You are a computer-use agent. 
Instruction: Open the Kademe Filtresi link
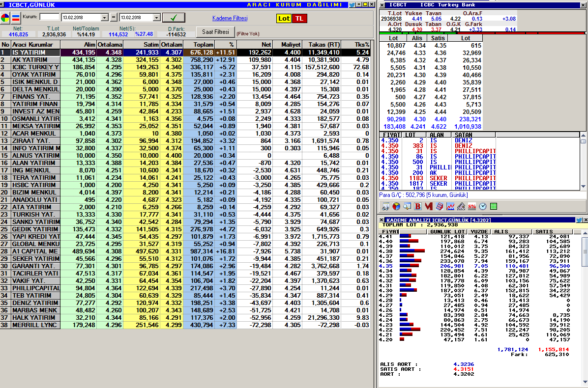[x=230, y=18]
